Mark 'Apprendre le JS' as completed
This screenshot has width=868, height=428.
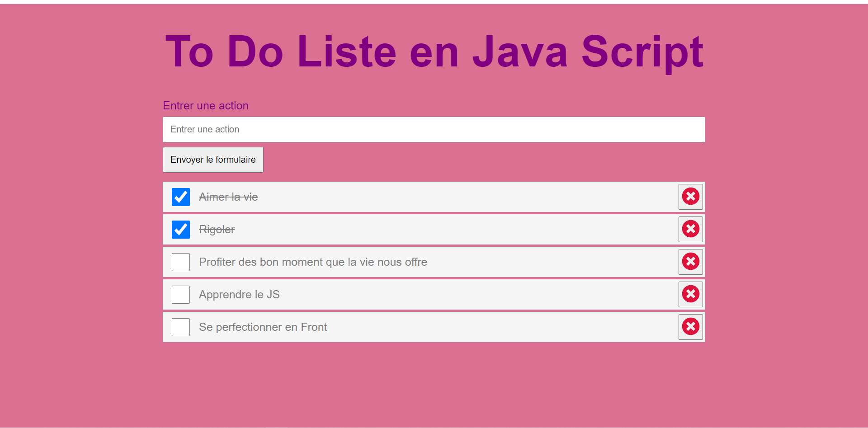click(x=180, y=294)
